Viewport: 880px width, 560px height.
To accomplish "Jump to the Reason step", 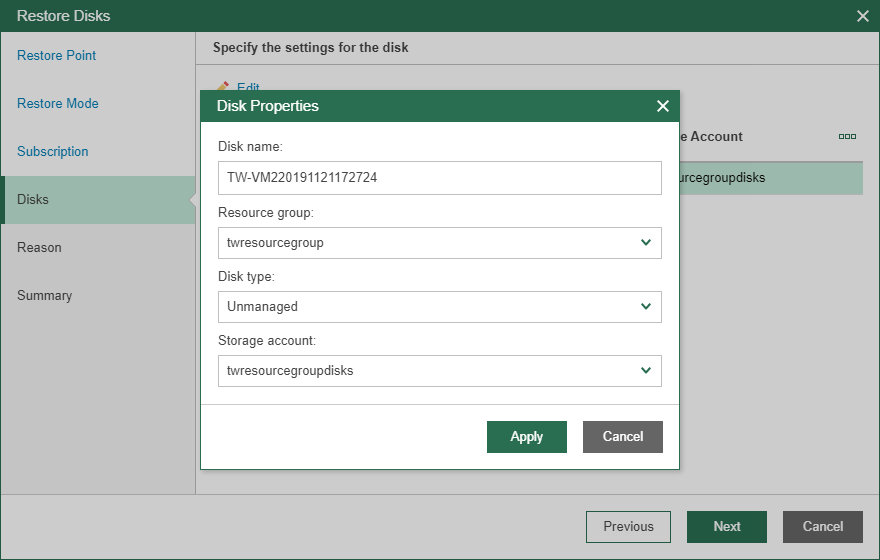I will pyautogui.click(x=39, y=247).
